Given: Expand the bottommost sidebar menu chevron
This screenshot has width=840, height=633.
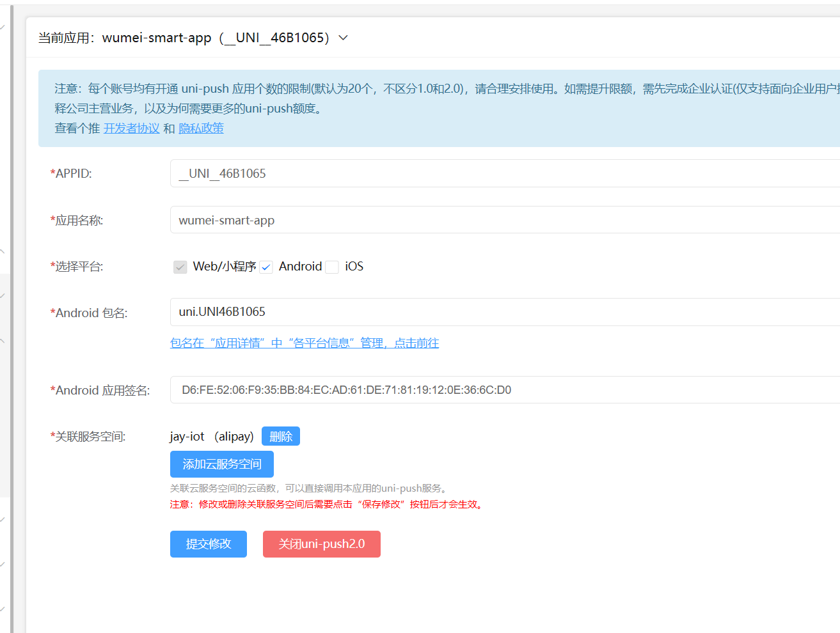Looking at the screenshot, I should (x=3, y=609).
